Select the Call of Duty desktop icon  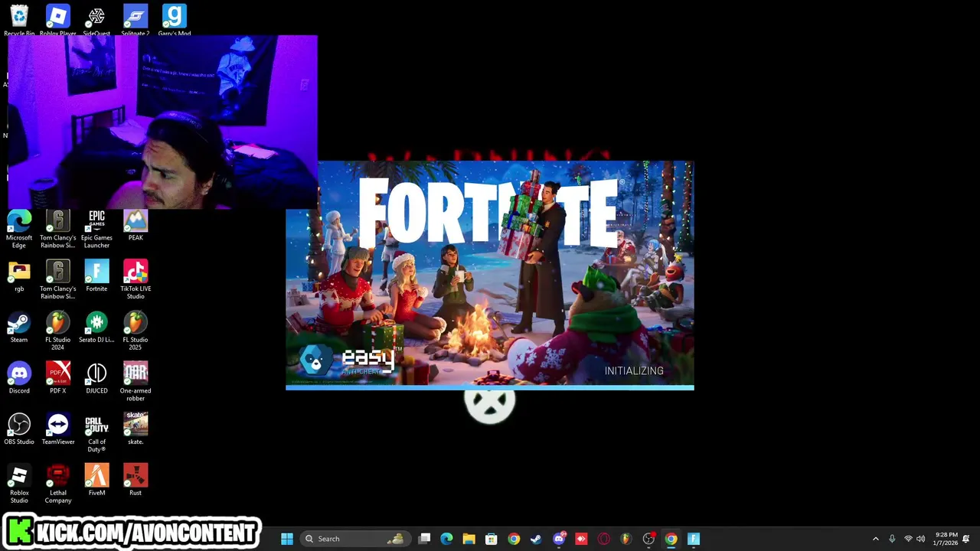click(96, 433)
